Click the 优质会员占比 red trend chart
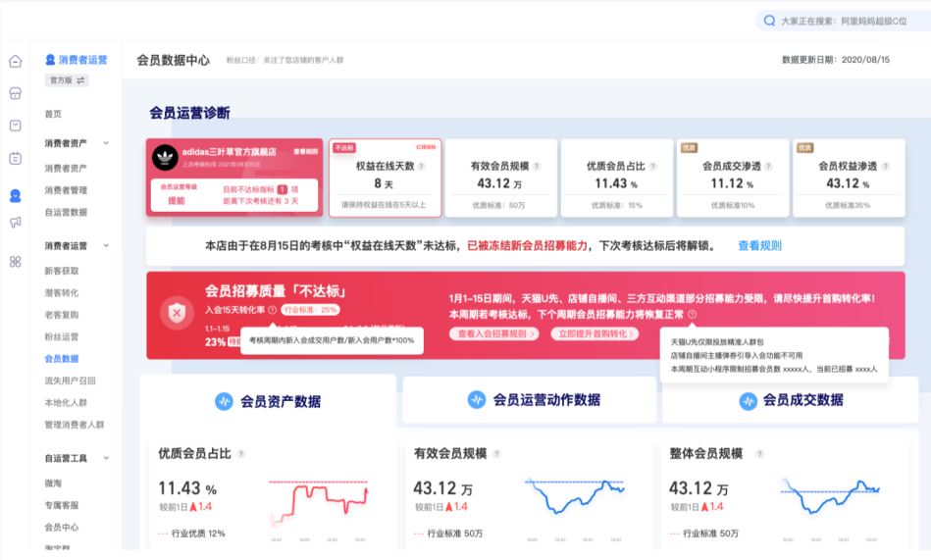This screenshot has width=931, height=560. [319, 503]
